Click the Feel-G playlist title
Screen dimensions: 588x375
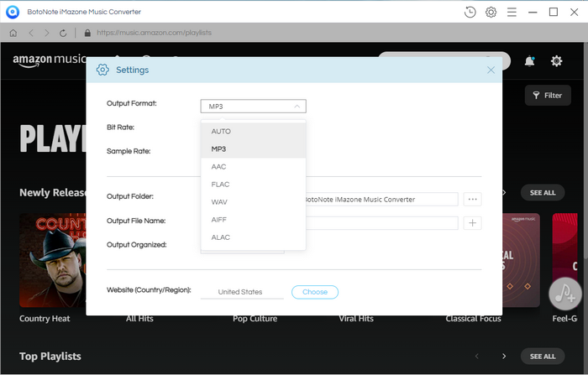point(564,319)
